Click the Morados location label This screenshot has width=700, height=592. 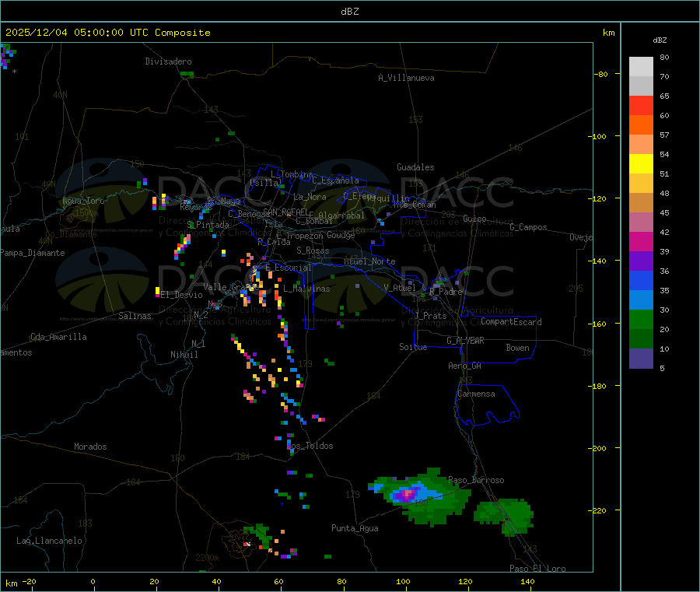tap(90, 447)
